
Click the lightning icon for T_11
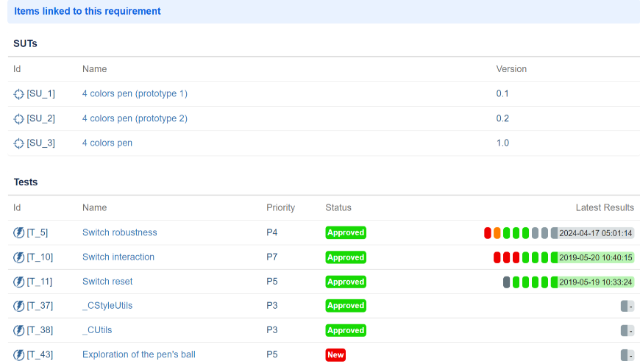(19, 282)
